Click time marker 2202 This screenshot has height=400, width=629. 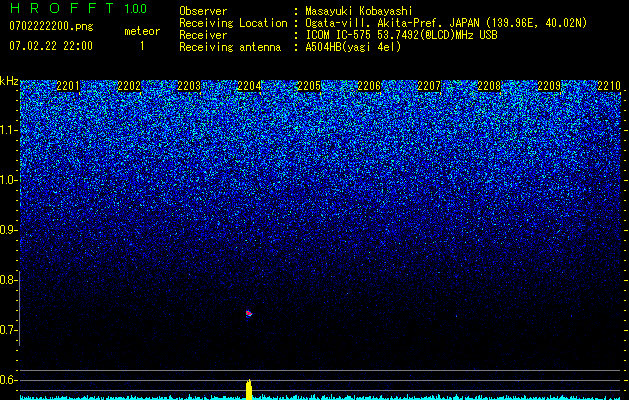point(129,86)
